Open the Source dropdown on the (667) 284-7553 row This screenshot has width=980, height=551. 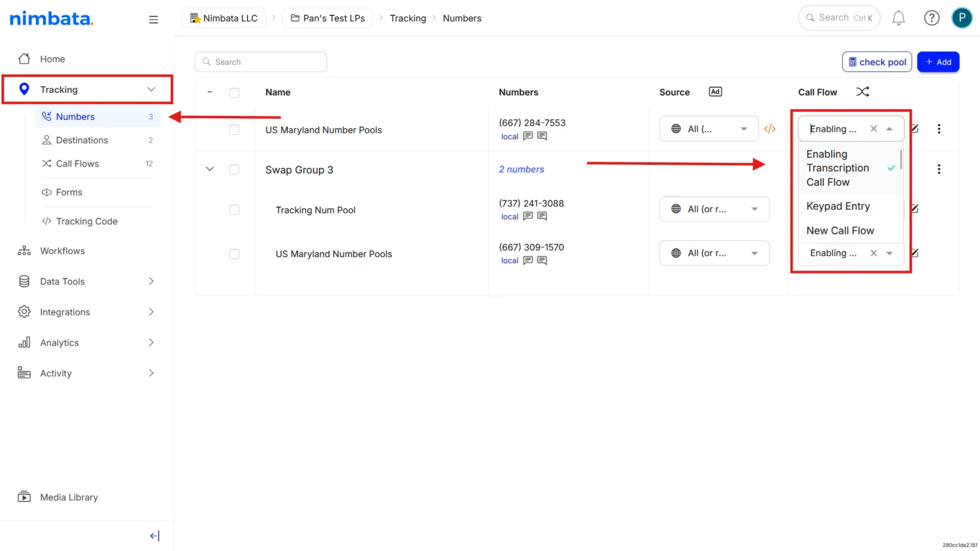709,129
